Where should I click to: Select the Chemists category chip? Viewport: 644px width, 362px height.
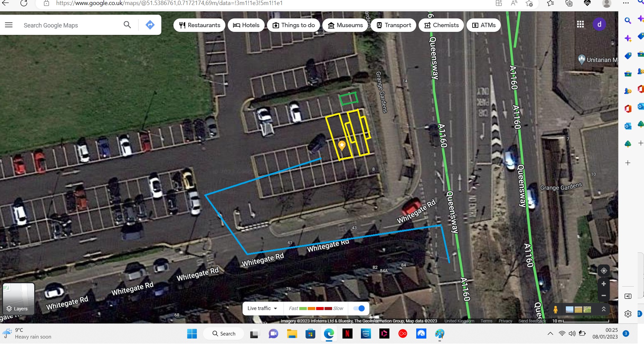click(441, 25)
